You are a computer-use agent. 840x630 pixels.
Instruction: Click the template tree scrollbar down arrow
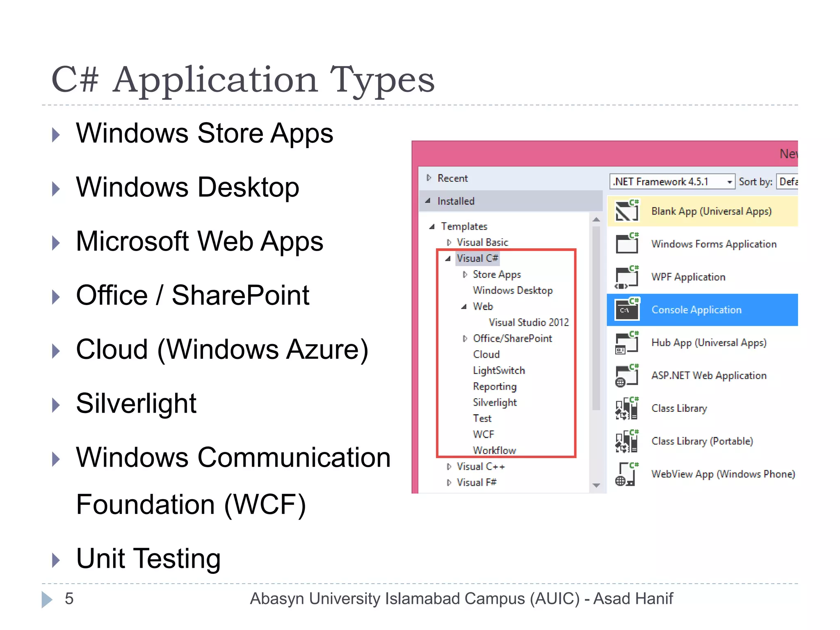596,486
